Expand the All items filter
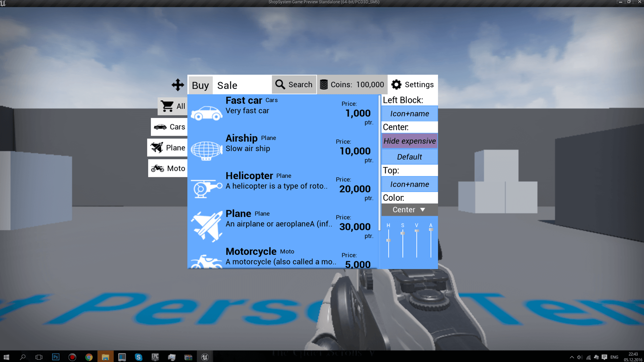Viewport: 644px width, 362px height. pyautogui.click(x=172, y=106)
